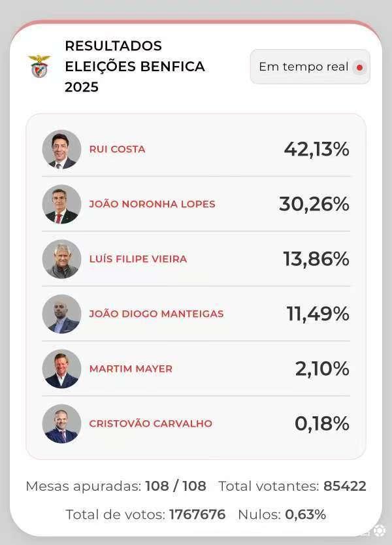Screen dimensions: 392x545
Task: Click the red live indicator dot
Action: click(359, 67)
